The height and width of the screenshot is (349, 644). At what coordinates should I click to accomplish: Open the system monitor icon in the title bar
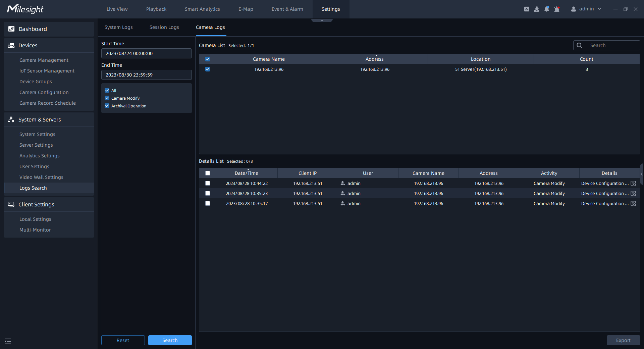click(x=527, y=9)
